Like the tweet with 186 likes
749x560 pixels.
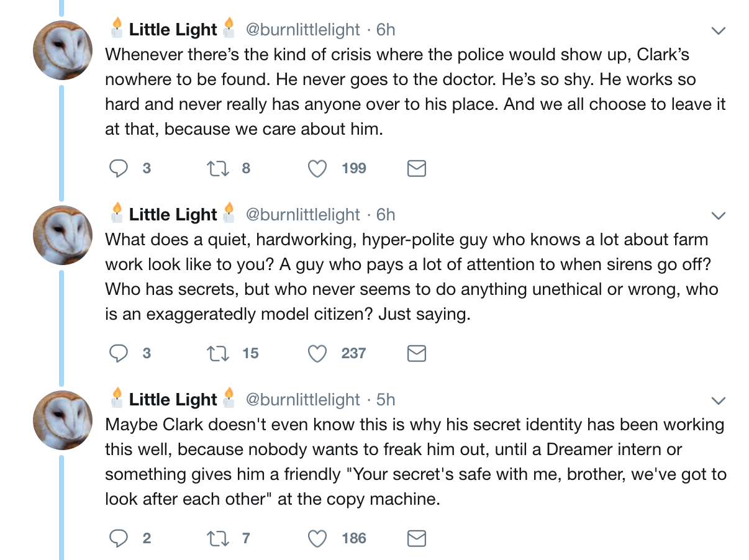click(x=317, y=538)
